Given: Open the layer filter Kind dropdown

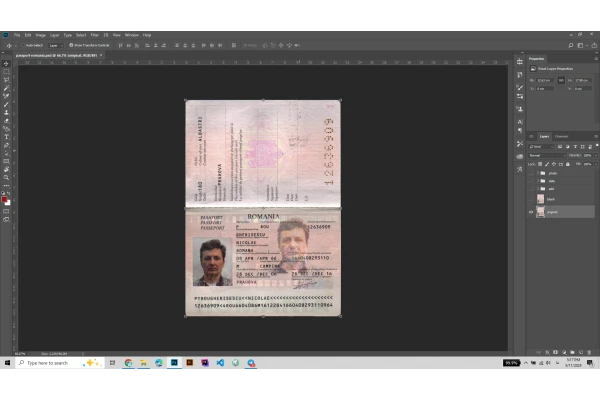Looking at the screenshot, I should coord(541,147).
